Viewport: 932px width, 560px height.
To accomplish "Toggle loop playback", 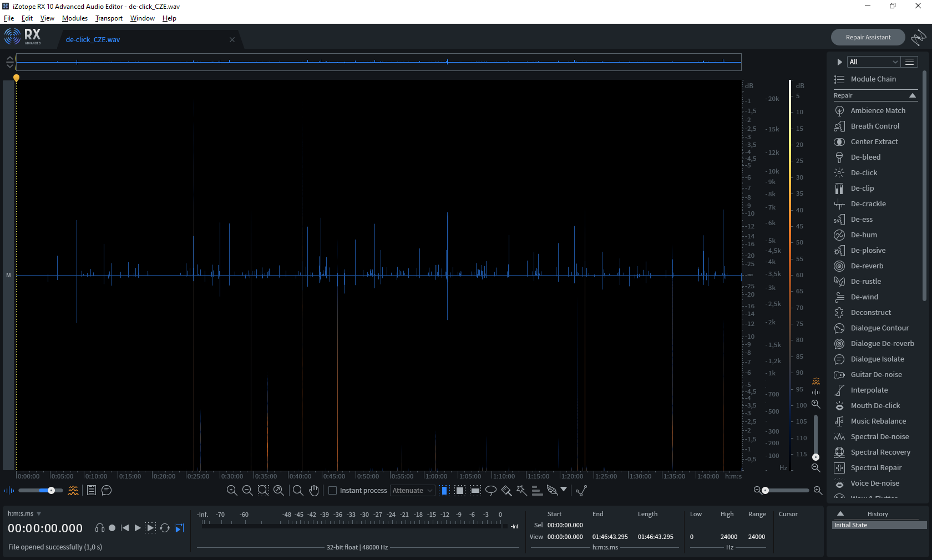I will point(165,528).
